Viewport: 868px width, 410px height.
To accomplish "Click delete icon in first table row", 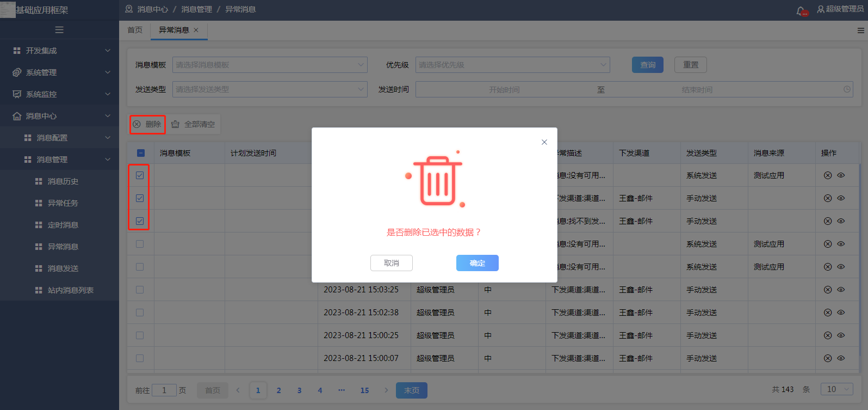I will coord(827,175).
